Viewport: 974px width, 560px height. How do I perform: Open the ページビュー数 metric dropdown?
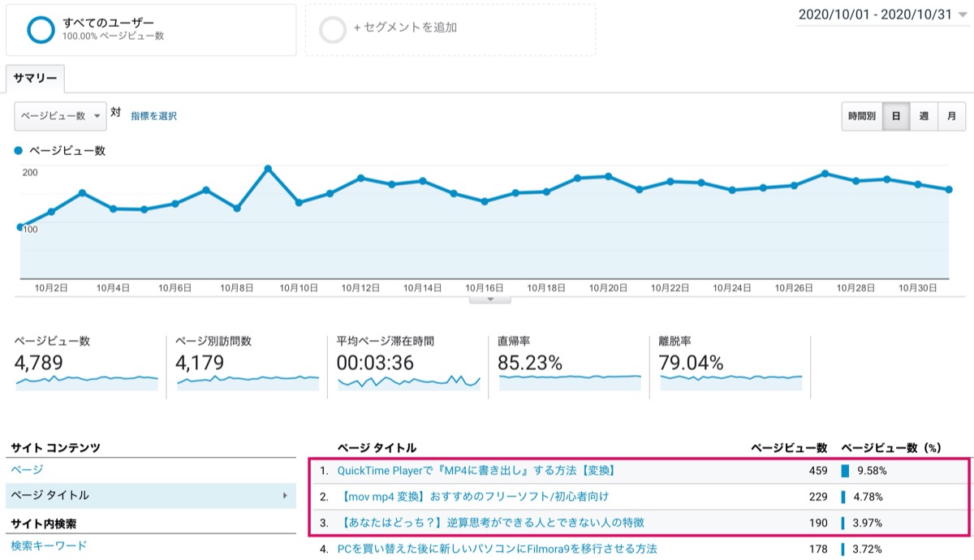coord(60,116)
